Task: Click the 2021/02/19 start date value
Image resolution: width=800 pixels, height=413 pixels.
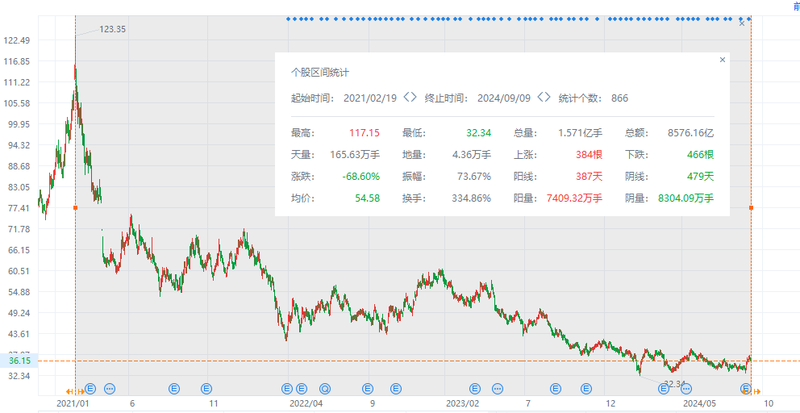Action: pos(371,98)
